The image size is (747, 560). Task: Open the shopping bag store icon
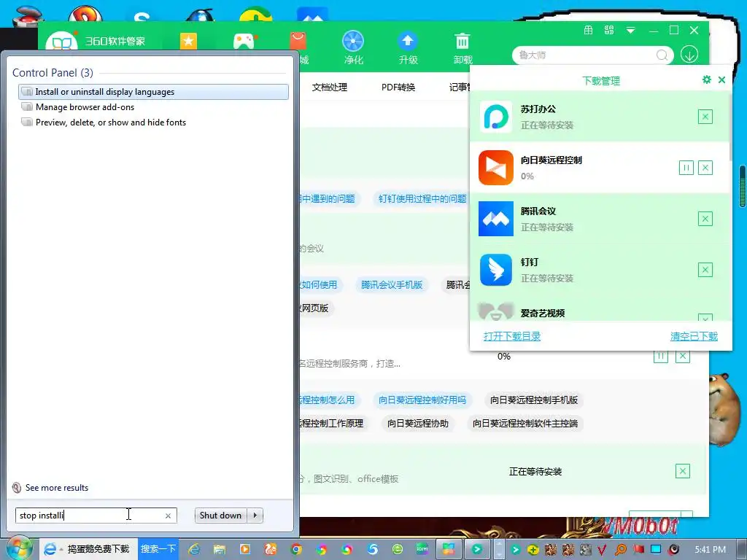tap(298, 41)
